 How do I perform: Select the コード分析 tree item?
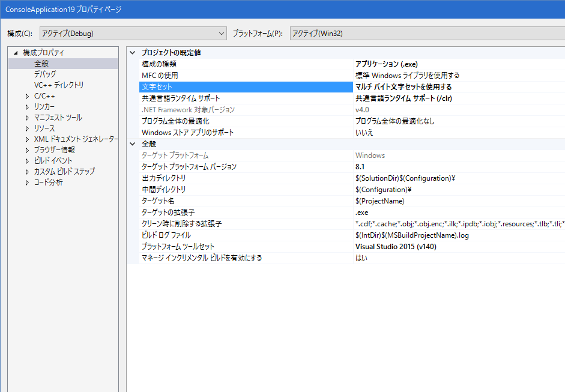pos(48,182)
